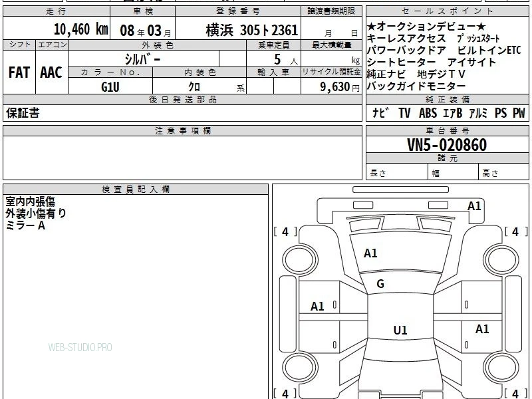Viewport: 532px width, 399px height.
Task: Select the 最大積載量 header
Action: (331, 45)
